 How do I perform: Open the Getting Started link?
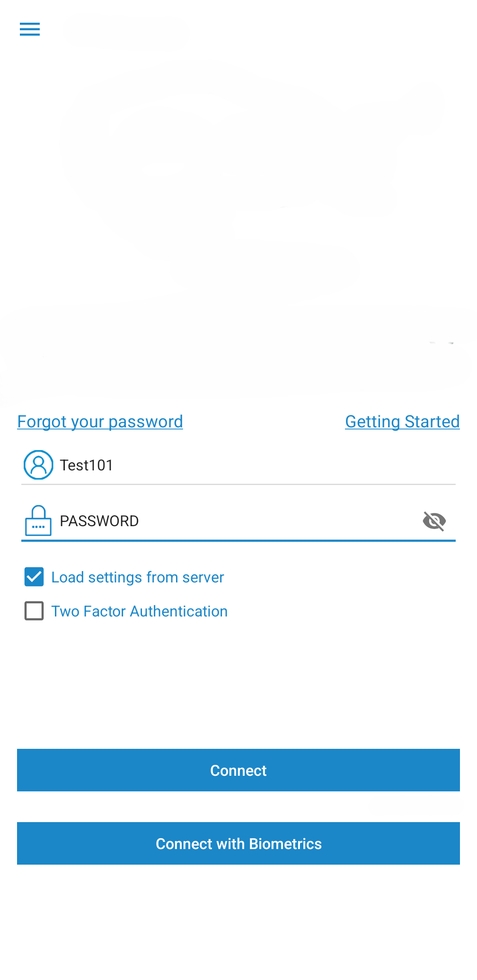[x=402, y=422]
